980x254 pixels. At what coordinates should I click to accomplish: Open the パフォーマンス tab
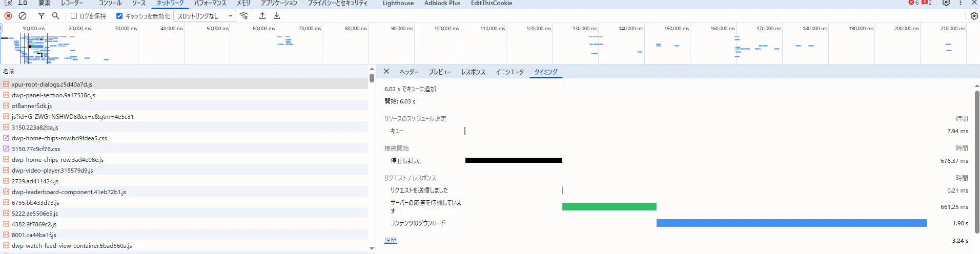point(210,3)
